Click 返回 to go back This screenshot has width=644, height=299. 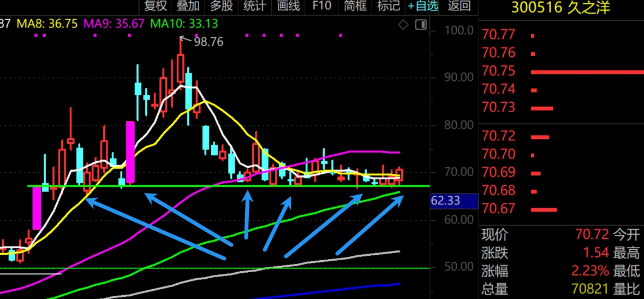pos(458,7)
